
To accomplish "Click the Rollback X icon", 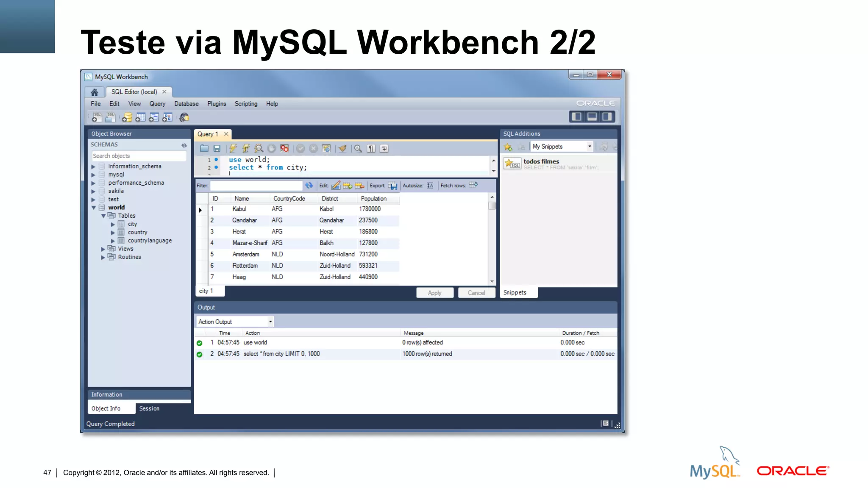I will click(314, 148).
